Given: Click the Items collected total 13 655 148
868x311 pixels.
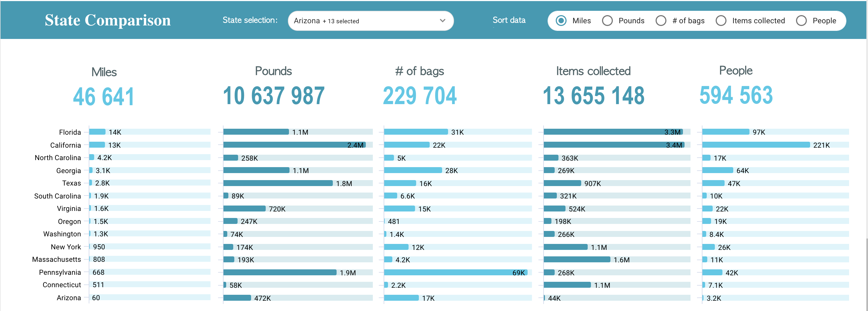Looking at the screenshot, I should (x=593, y=96).
